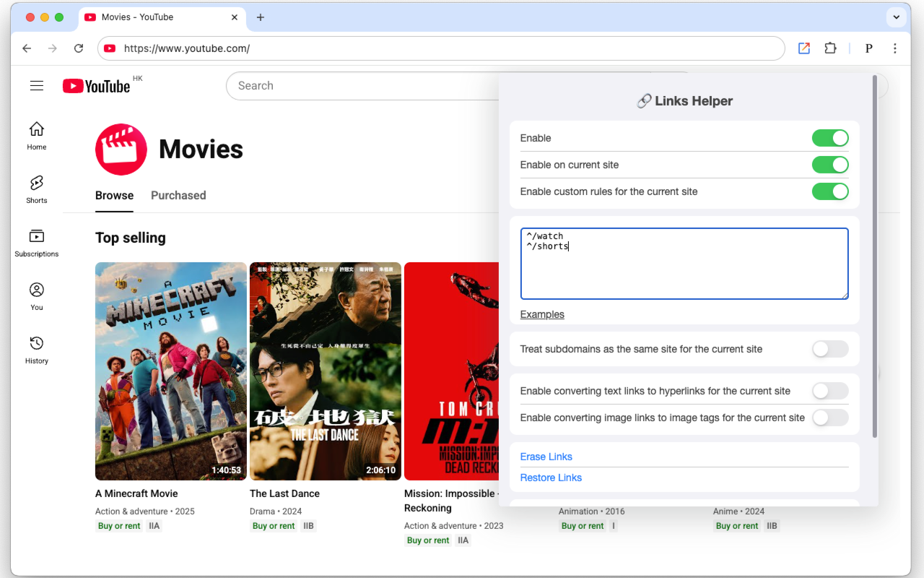This screenshot has height=578, width=924.
Task: Toggle Enable on current site
Action: coord(830,165)
